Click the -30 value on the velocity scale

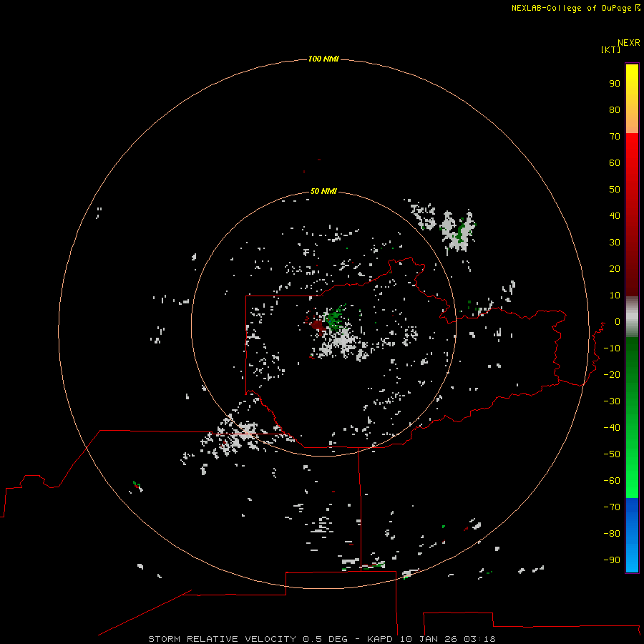[x=612, y=401]
